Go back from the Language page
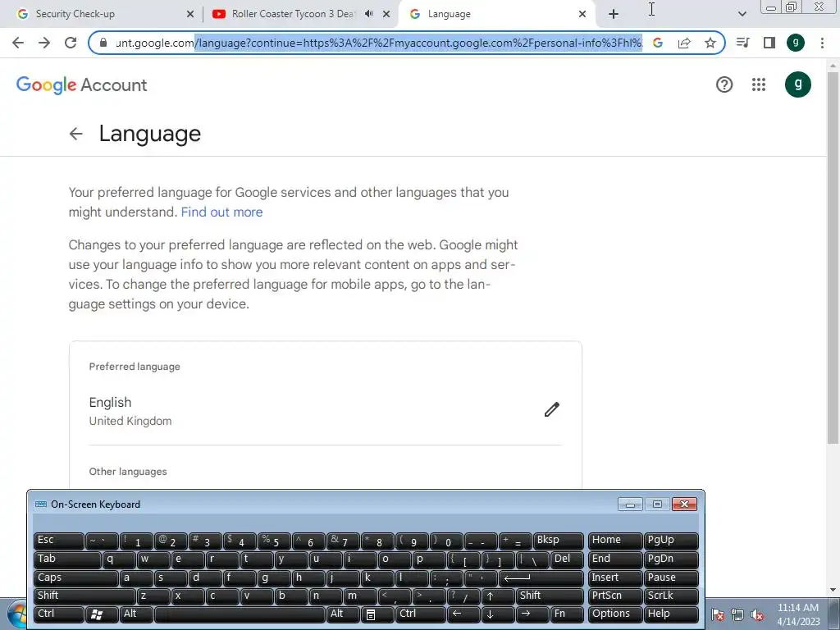 click(76, 134)
